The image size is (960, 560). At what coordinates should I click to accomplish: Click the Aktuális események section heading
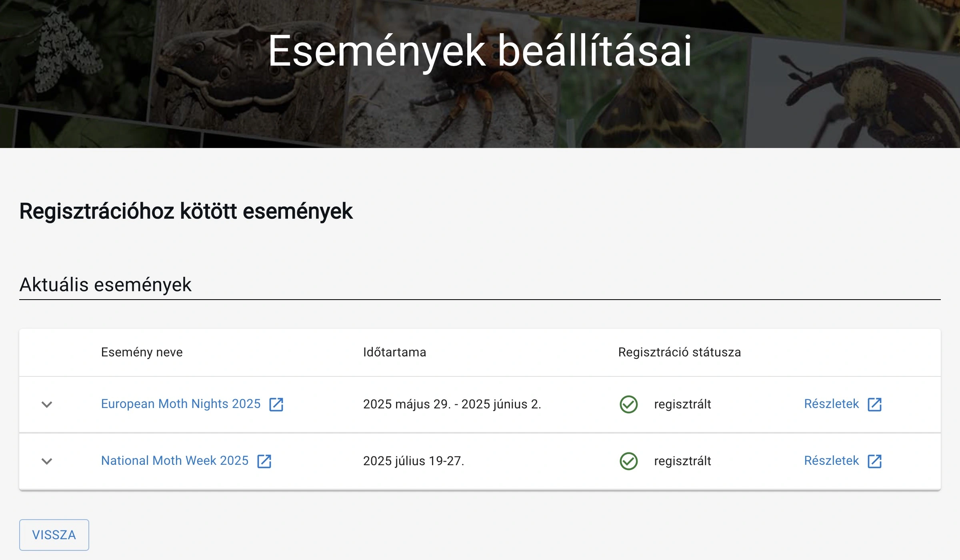point(106,284)
